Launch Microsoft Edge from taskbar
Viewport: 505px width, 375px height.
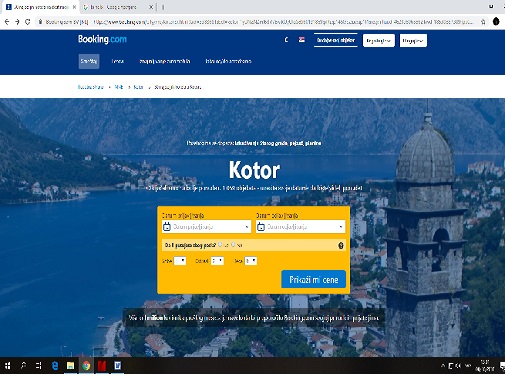[x=55, y=366]
